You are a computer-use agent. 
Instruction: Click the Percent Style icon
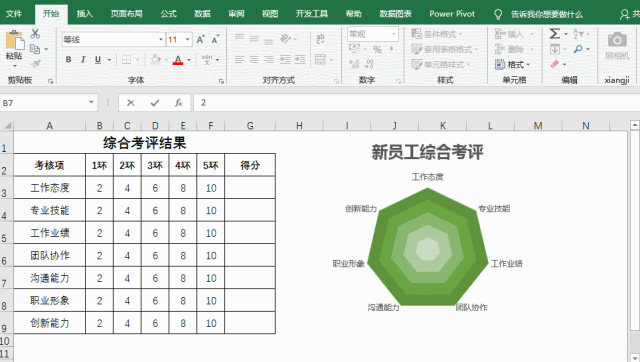click(377, 49)
